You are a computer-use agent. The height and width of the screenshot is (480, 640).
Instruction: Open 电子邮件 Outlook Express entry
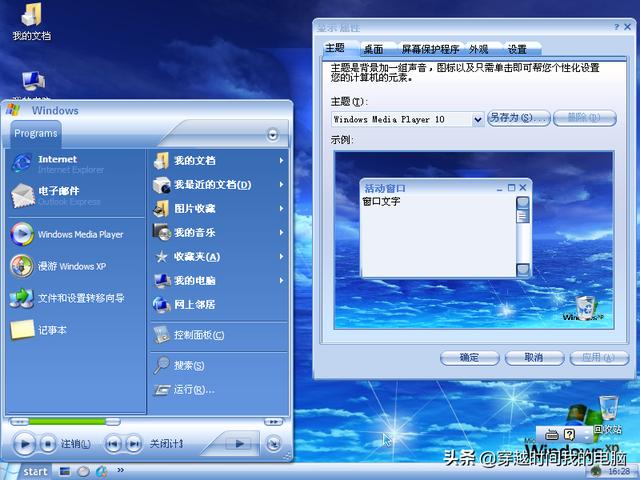coord(76,196)
